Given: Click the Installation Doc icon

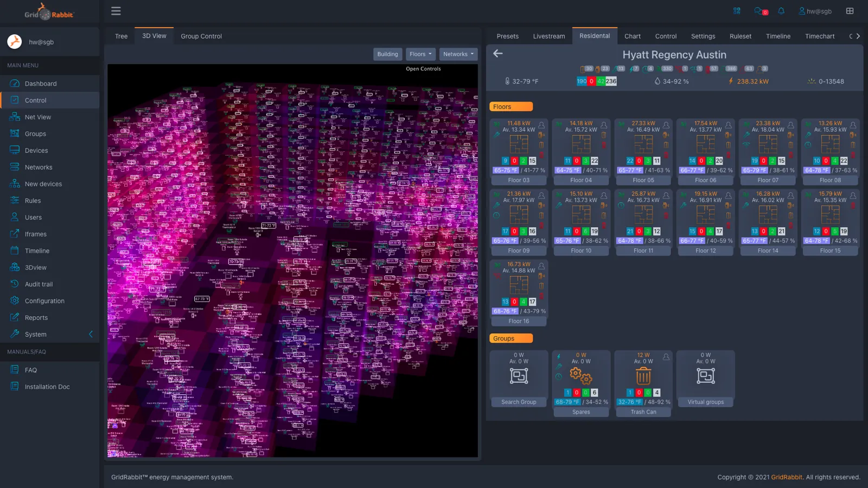Looking at the screenshot, I should (x=15, y=387).
